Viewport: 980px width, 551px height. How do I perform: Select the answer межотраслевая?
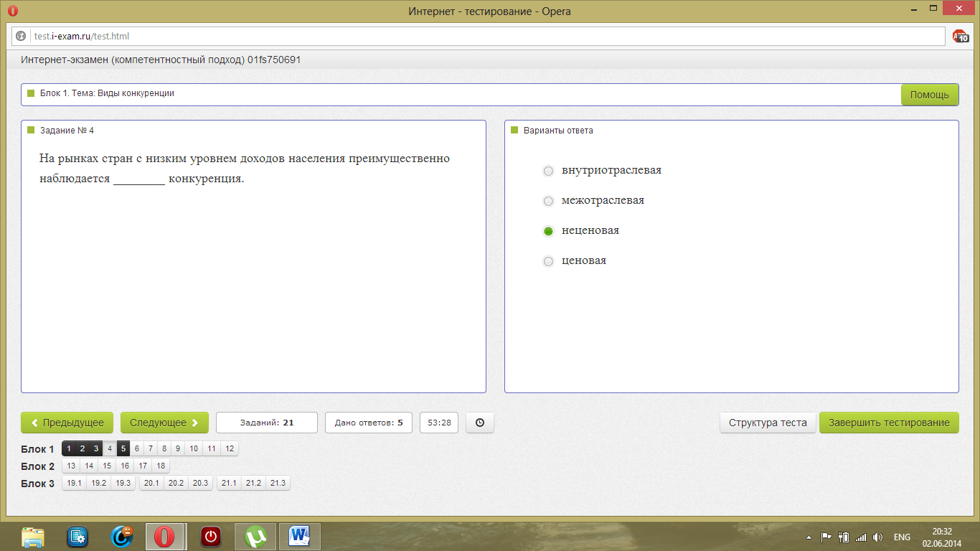click(x=549, y=201)
